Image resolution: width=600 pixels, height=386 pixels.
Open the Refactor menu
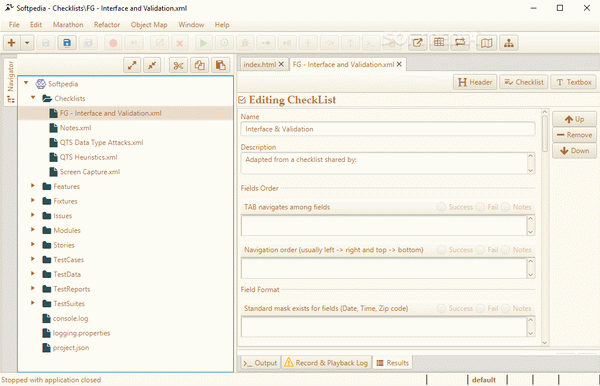107,24
